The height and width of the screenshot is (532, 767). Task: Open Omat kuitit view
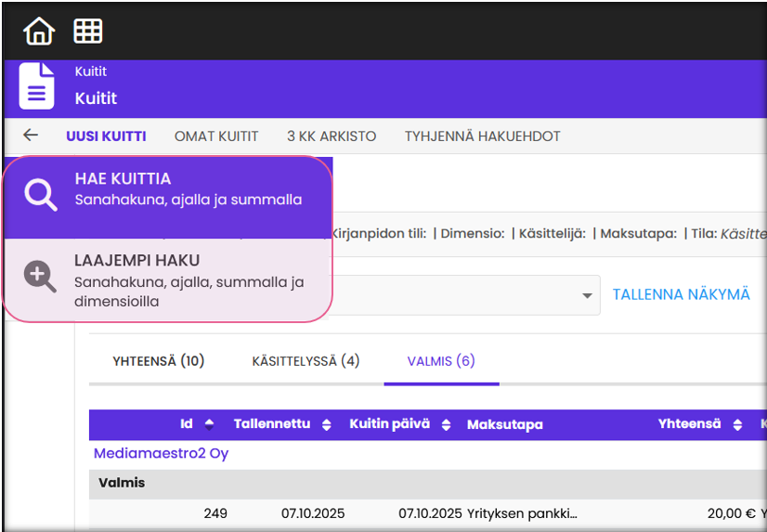(216, 136)
